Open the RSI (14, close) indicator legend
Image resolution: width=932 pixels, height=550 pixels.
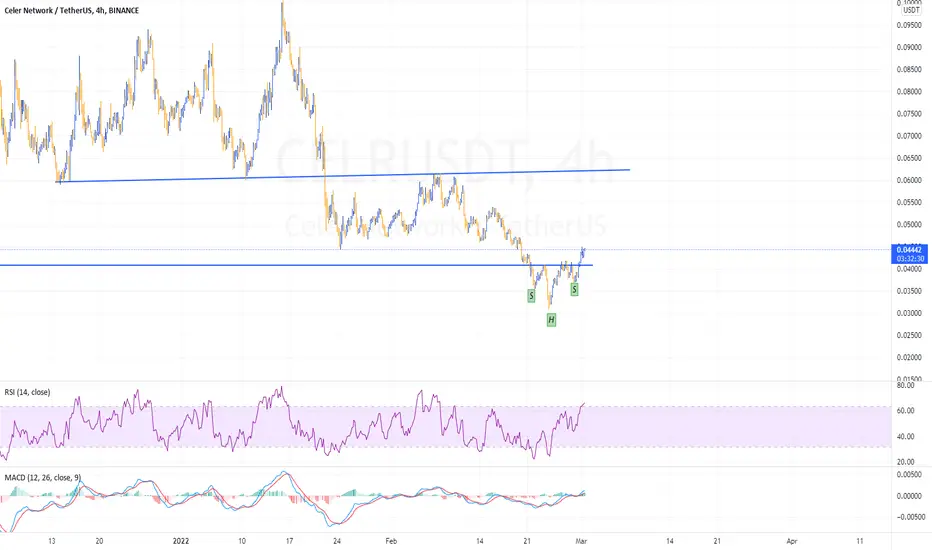point(27,392)
